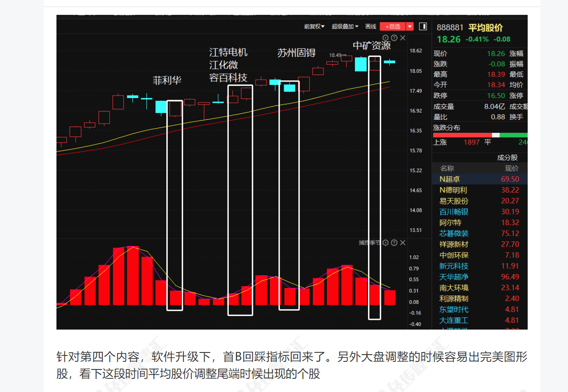Click the 96.49 price of 天华超净

[510, 277]
